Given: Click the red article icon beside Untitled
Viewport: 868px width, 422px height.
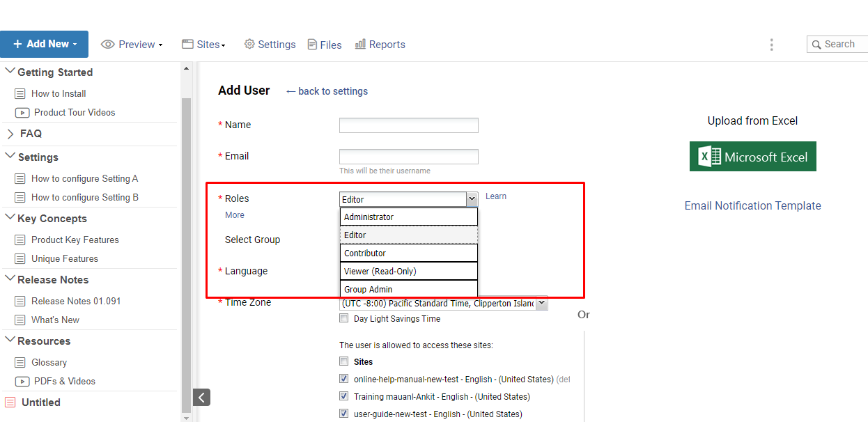Looking at the screenshot, I should [x=10, y=403].
